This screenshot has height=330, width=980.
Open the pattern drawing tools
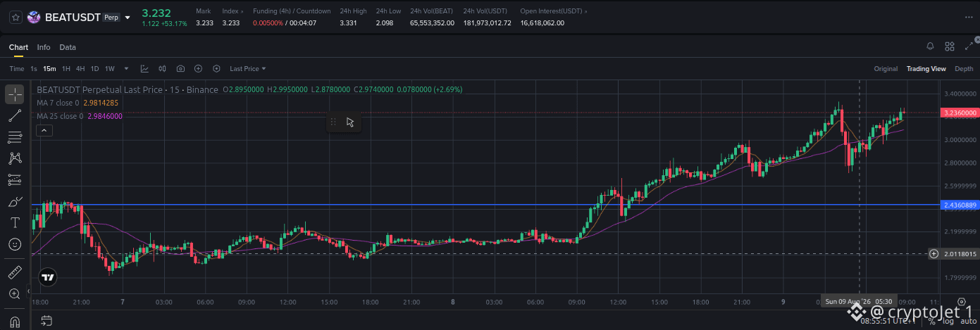pyautogui.click(x=15, y=158)
